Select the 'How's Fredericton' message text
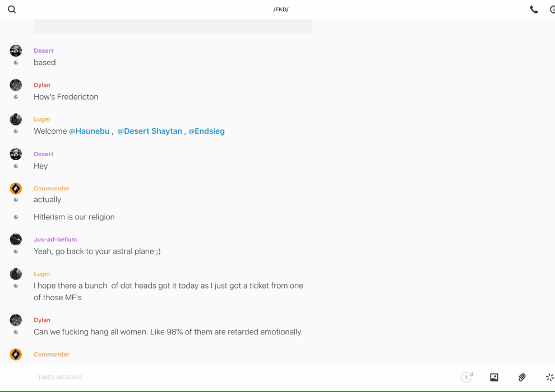 pyautogui.click(x=66, y=97)
